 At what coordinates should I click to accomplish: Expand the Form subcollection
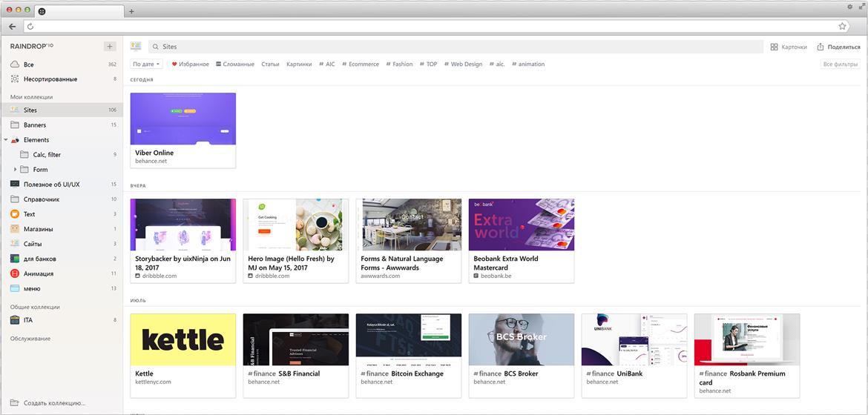(x=15, y=169)
